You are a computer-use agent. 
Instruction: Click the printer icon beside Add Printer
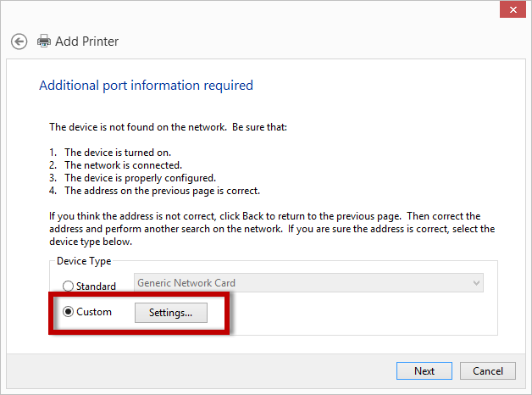[x=44, y=41]
